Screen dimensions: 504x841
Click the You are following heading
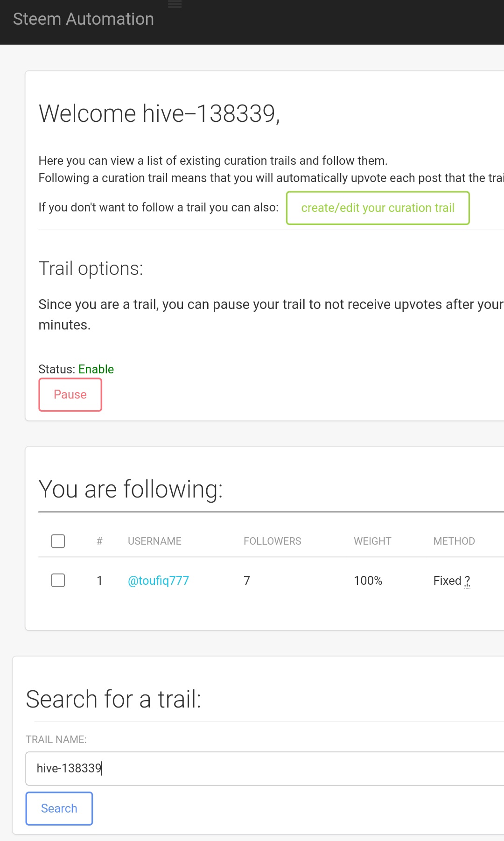click(x=131, y=490)
